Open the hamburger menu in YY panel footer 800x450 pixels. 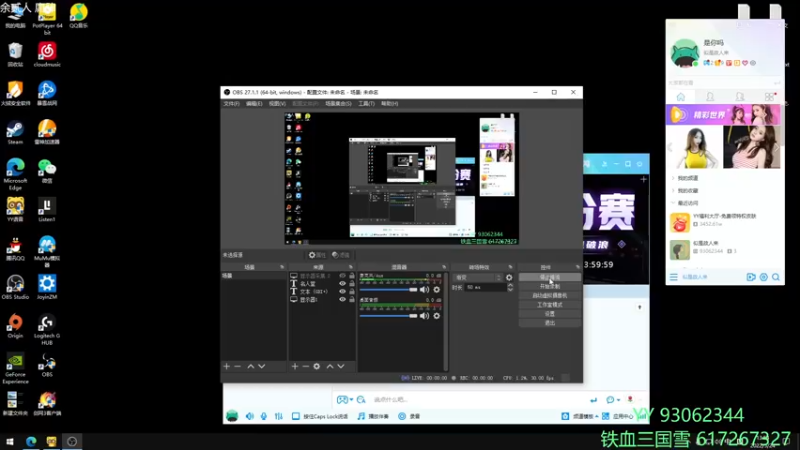[x=673, y=277]
